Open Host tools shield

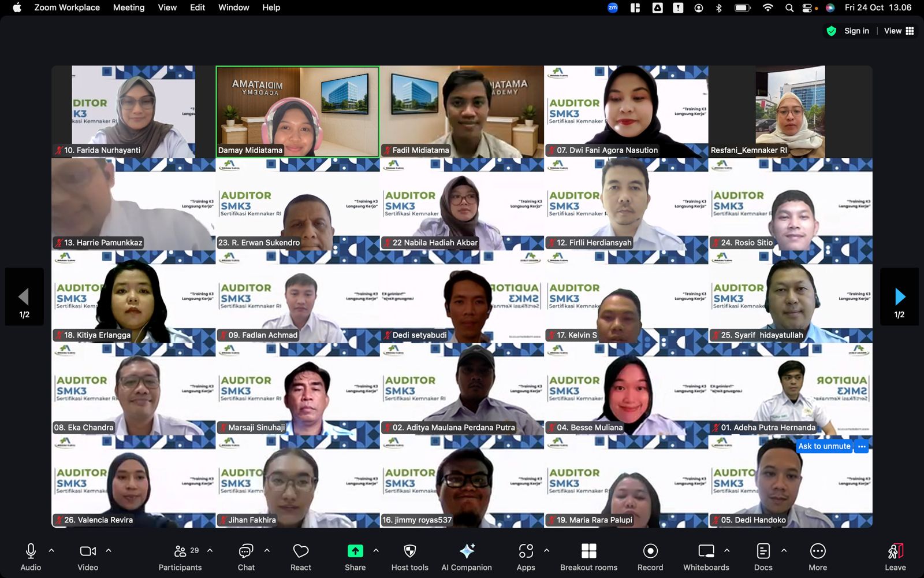[409, 557]
